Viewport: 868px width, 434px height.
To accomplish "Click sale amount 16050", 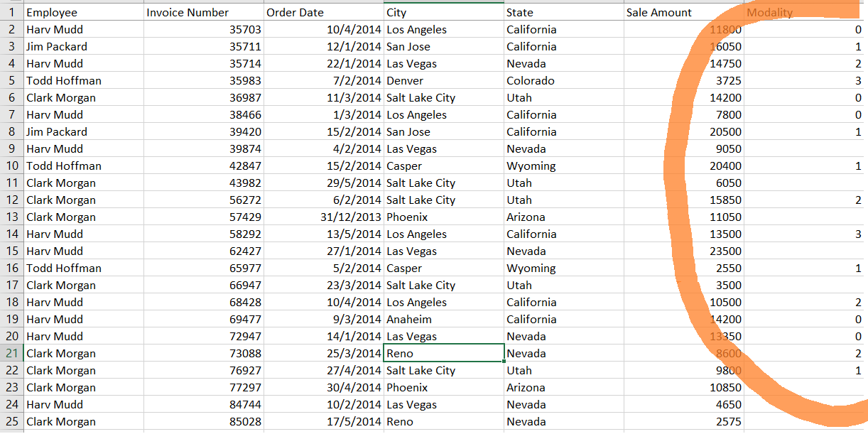I will click(684, 46).
